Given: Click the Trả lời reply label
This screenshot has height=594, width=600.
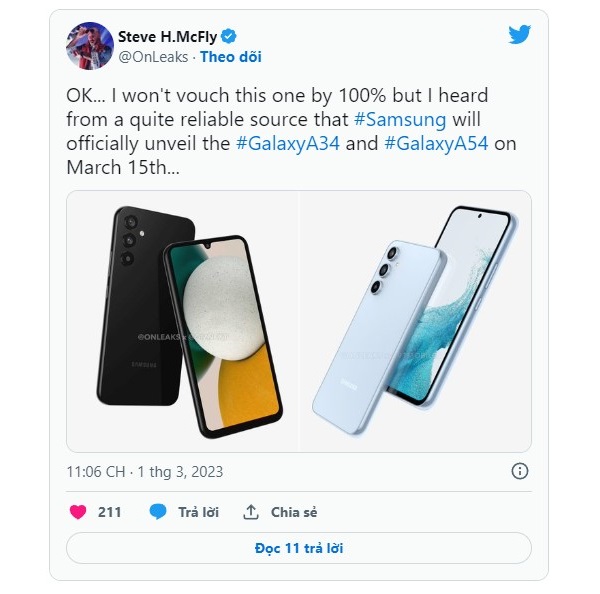Looking at the screenshot, I should (x=198, y=512).
